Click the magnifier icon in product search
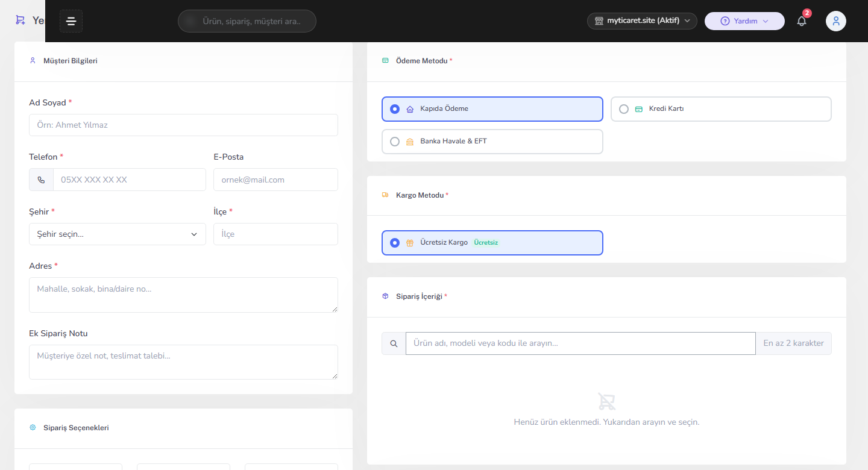The image size is (868, 470). pyautogui.click(x=394, y=343)
